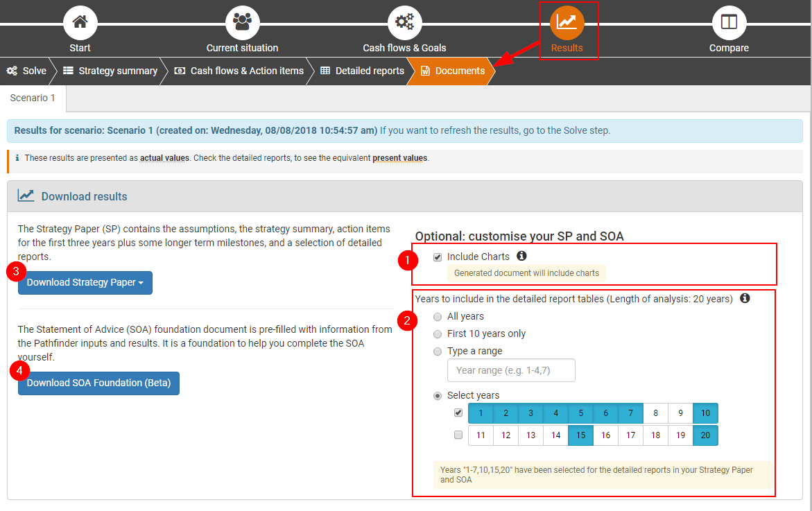
Task: Click the Start home icon
Action: (80, 22)
